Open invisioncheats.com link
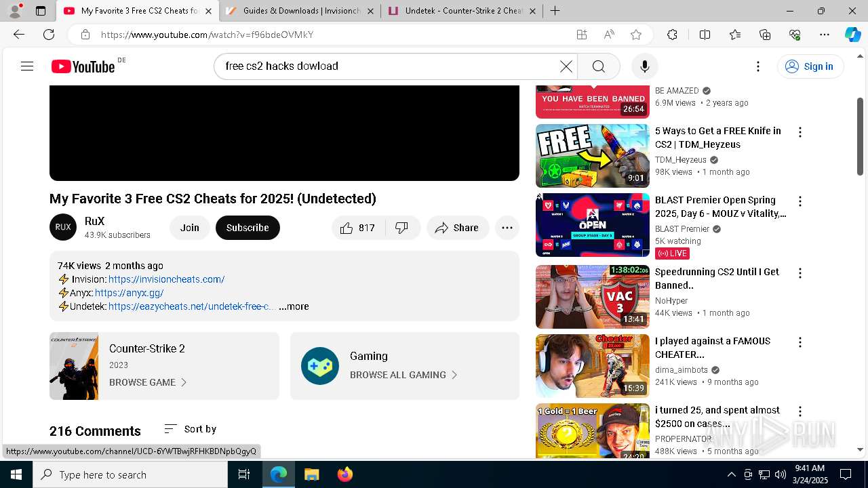The height and width of the screenshot is (488, 868). click(166, 279)
